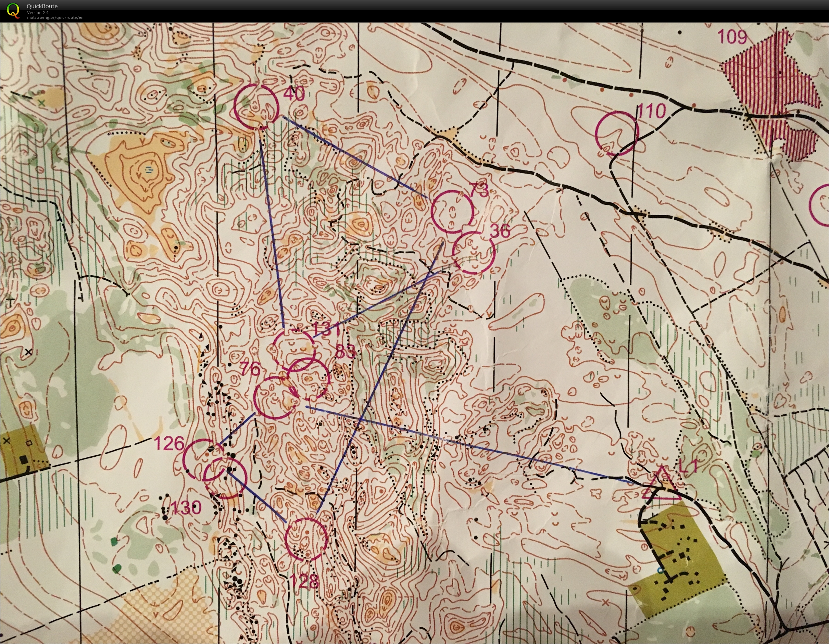829x644 pixels.
Task: Click control number 110 label
Action: [x=651, y=111]
